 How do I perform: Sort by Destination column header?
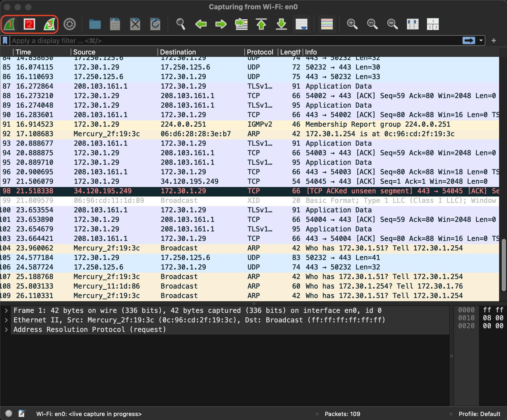tap(201, 52)
